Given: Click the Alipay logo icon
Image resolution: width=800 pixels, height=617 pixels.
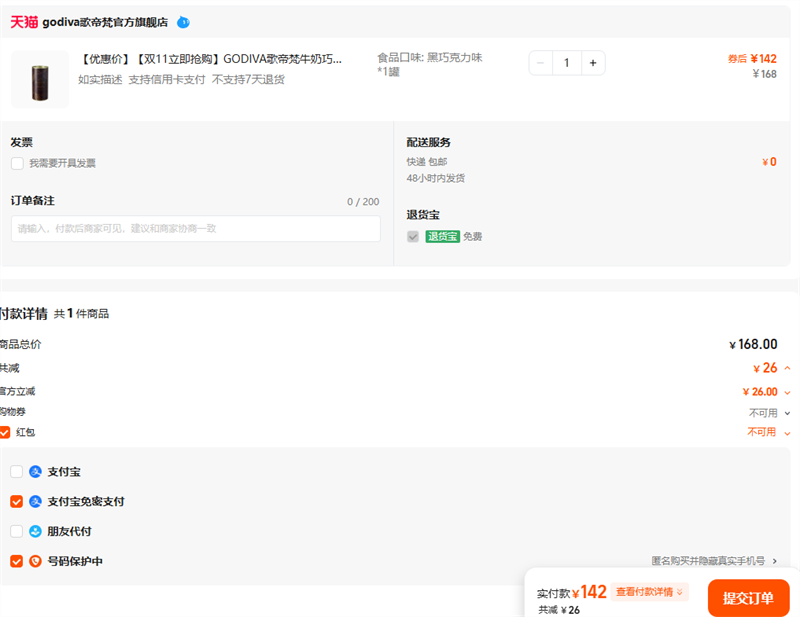Looking at the screenshot, I should [35, 471].
